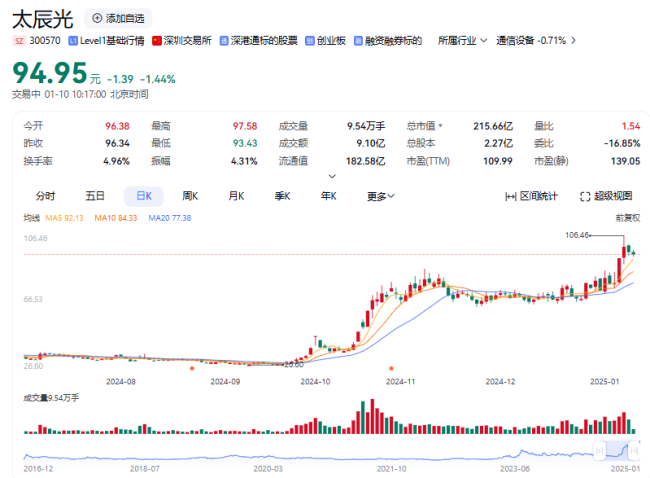Click the SZ market badge icon
This screenshot has width=650, height=478.
click(19, 41)
